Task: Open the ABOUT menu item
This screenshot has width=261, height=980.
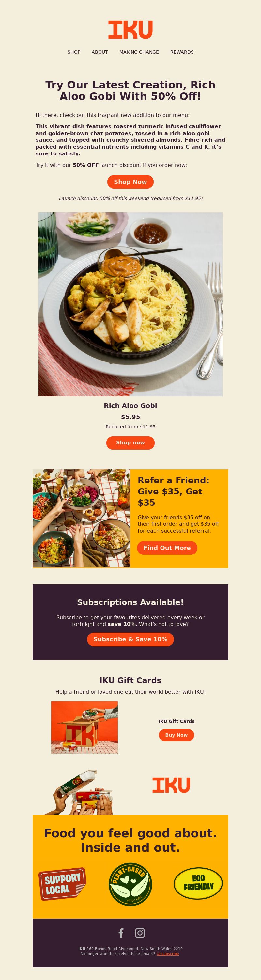Action: coord(100,52)
